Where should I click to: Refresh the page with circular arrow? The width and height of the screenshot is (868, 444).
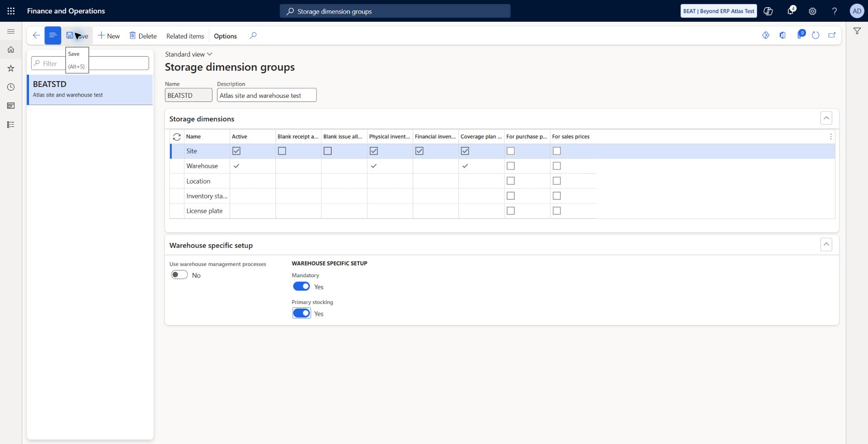click(815, 35)
